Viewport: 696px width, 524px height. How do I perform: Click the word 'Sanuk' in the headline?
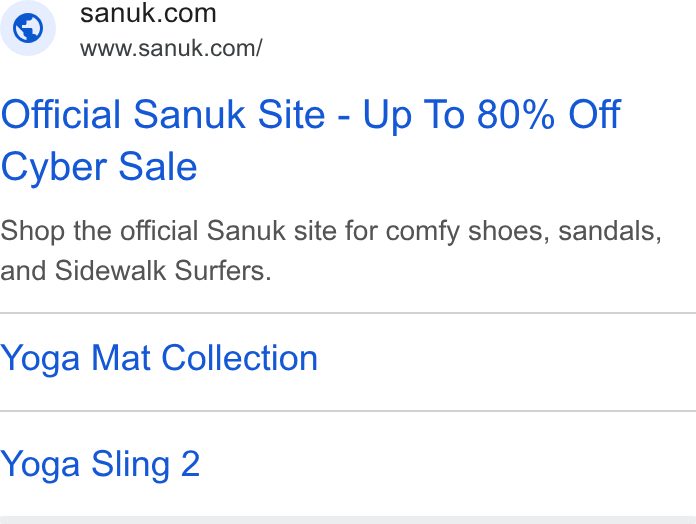pyautogui.click(x=190, y=115)
